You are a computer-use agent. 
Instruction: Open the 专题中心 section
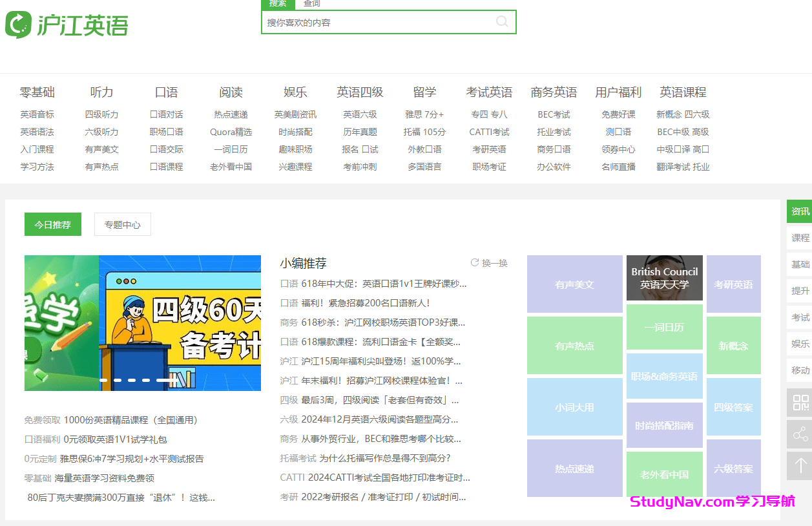[122, 224]
